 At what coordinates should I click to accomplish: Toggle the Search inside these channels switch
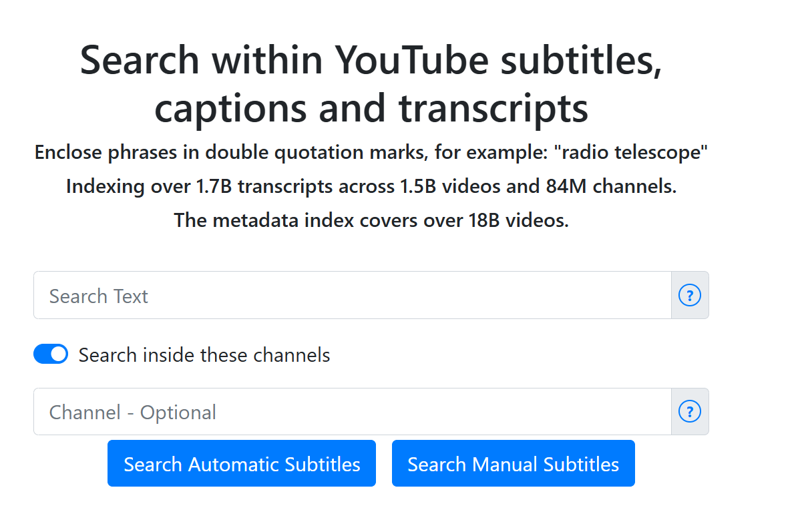click(51, 354)
